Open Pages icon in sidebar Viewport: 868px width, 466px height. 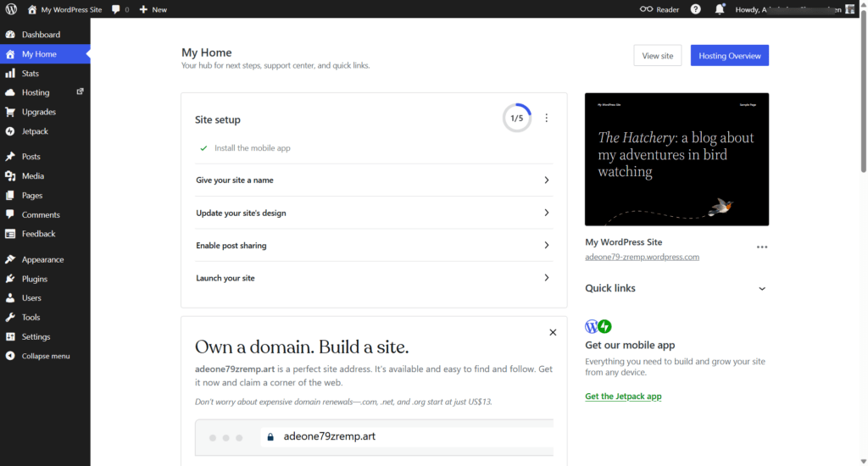tap(10, 196)
